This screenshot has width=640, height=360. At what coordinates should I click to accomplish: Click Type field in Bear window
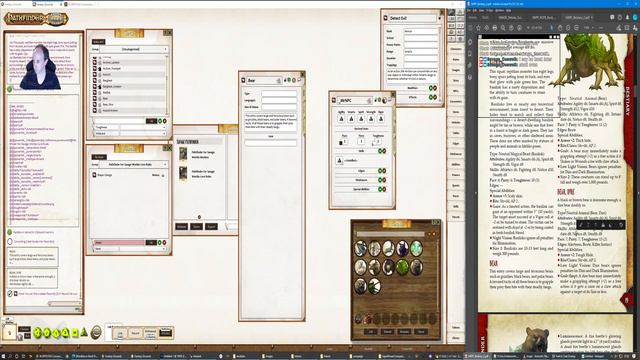279,94
